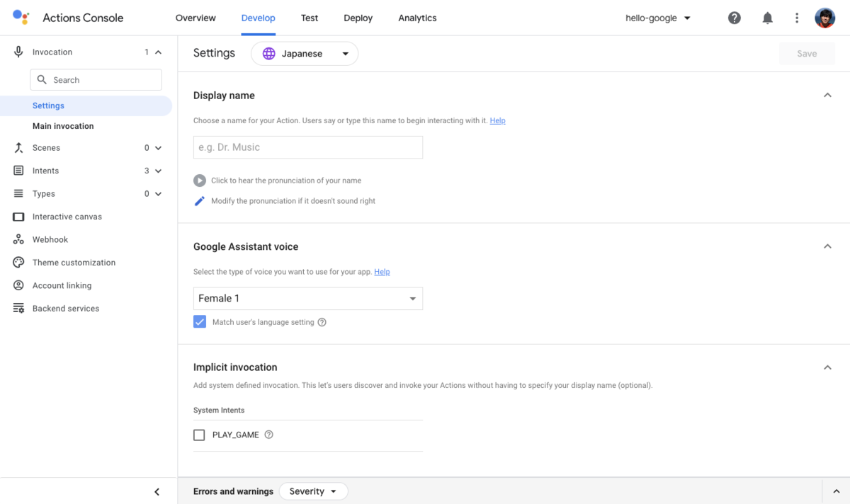
Task: Click the Actions Console title
Action: pos(83,18)
